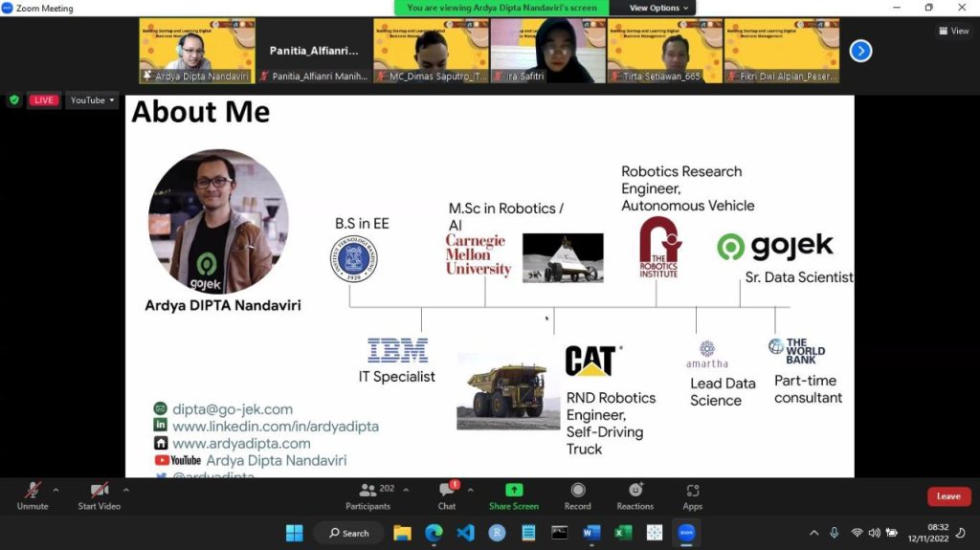Expand the arrow next to Chat
The image size is (980, 550).
click(x=471, y=490)
